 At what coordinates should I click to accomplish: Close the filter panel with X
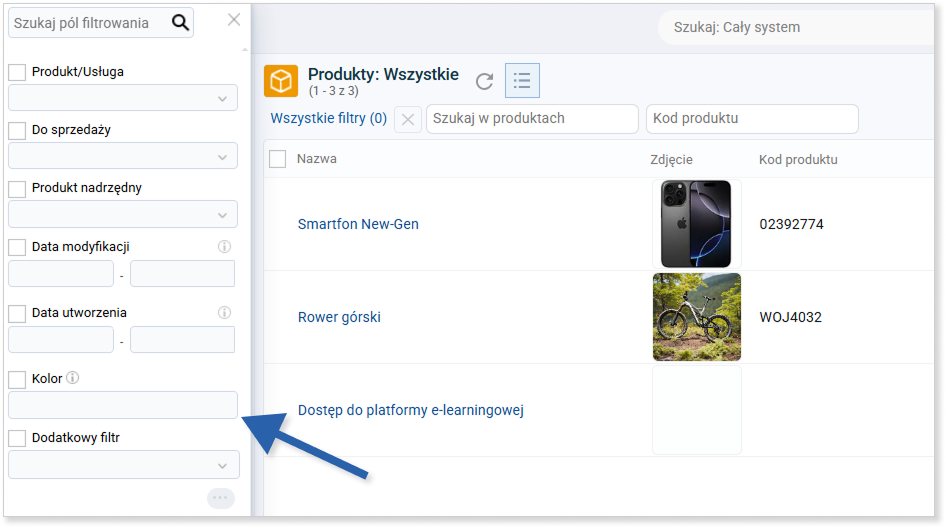(234, 20)
